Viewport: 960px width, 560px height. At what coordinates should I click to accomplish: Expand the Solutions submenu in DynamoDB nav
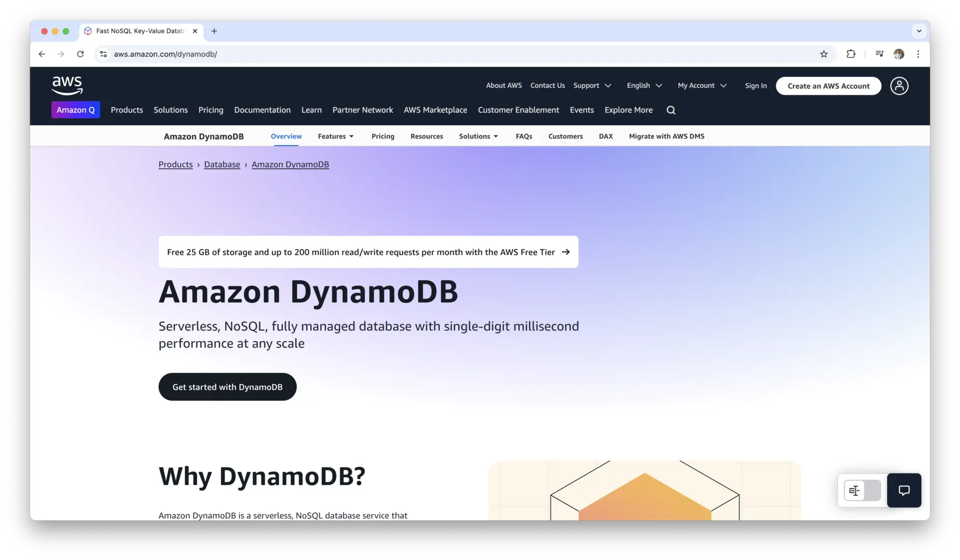pyautogui.click(x=478, y=136)
